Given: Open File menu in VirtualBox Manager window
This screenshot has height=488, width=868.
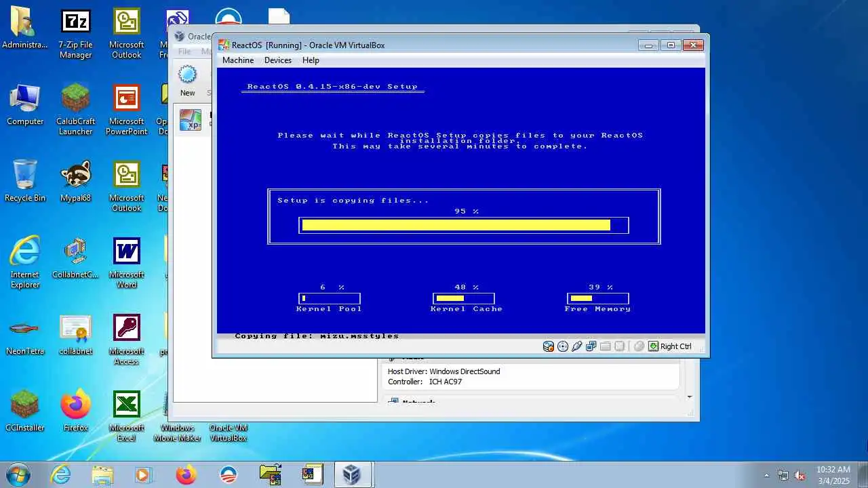Looking at the screenshot, I should (184, 52).
